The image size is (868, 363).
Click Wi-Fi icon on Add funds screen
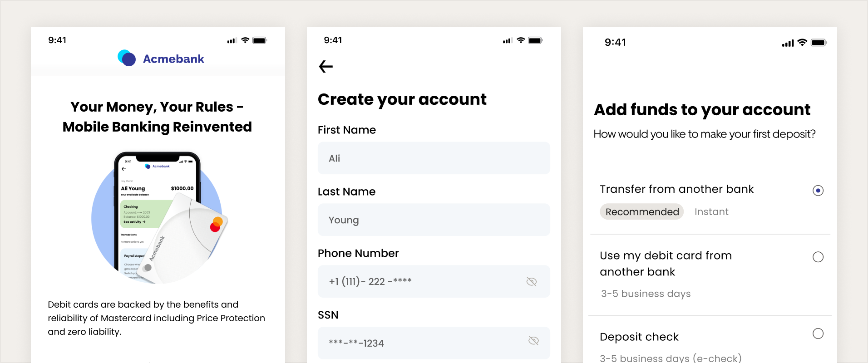tap(802, 43)
